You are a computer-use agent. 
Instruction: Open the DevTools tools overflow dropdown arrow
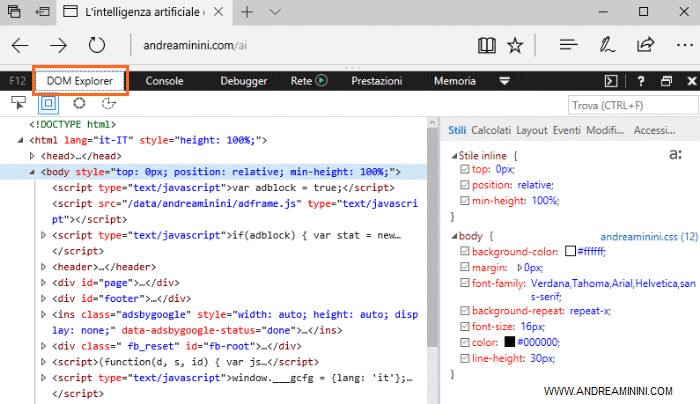(504, 81)
